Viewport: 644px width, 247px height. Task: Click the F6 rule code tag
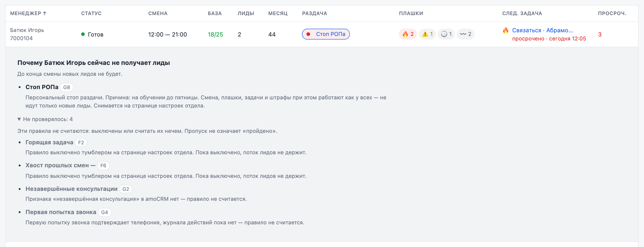[x=103, y=165]
